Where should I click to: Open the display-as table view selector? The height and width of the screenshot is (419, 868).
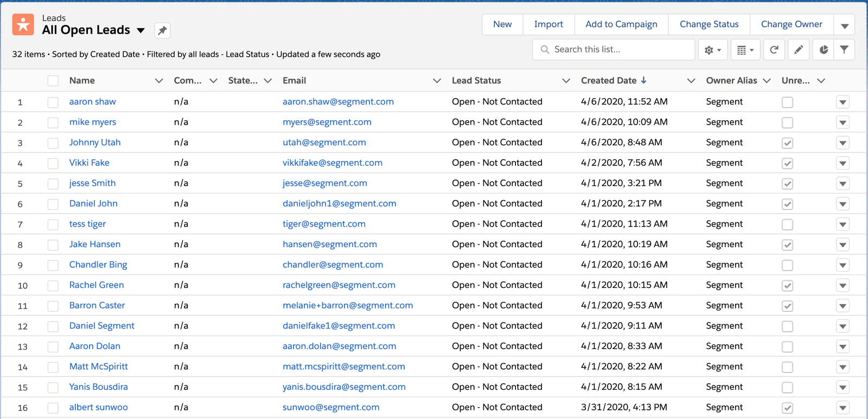(x=745, y=50)
